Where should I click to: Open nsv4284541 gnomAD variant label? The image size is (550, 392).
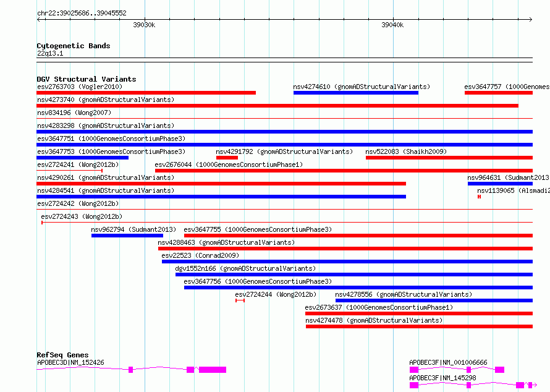[106, 190]
